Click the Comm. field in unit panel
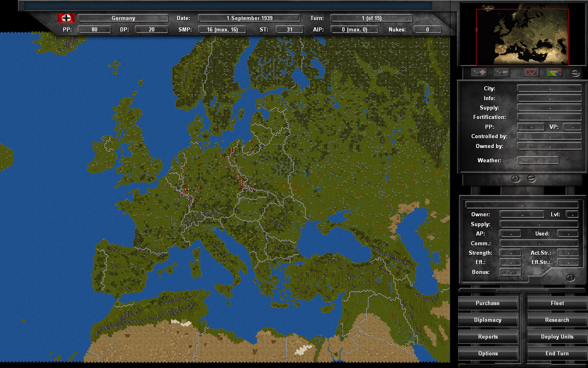 (x=539, y=243)
